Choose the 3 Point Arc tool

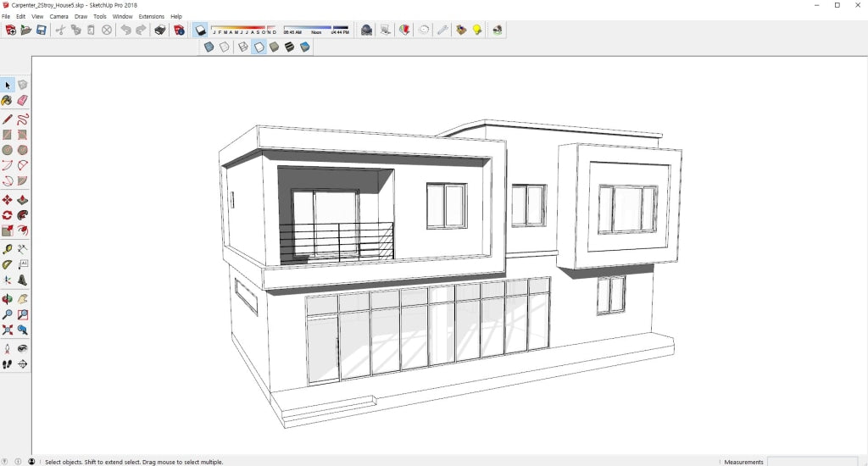pos(7,181)
